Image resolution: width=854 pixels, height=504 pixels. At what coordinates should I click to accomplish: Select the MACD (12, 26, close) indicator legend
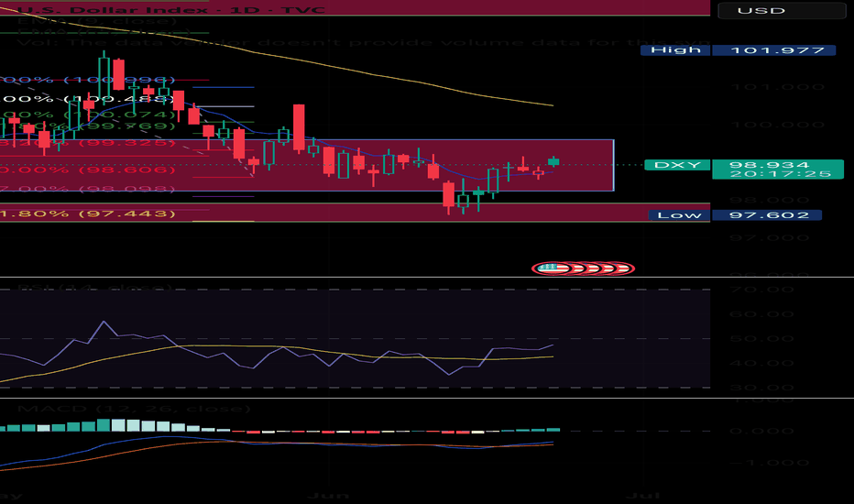[134, 409]
